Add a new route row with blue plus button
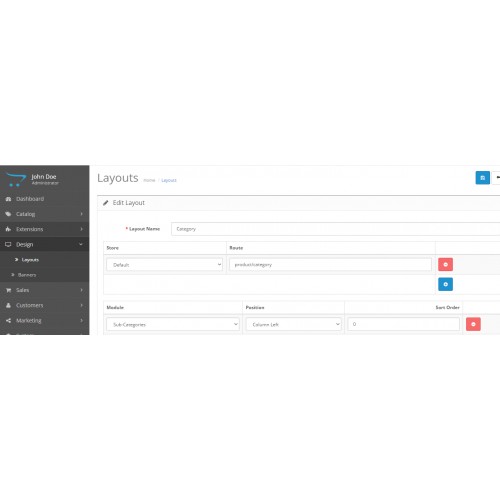The image size is (500, 500). click(445, 284)
